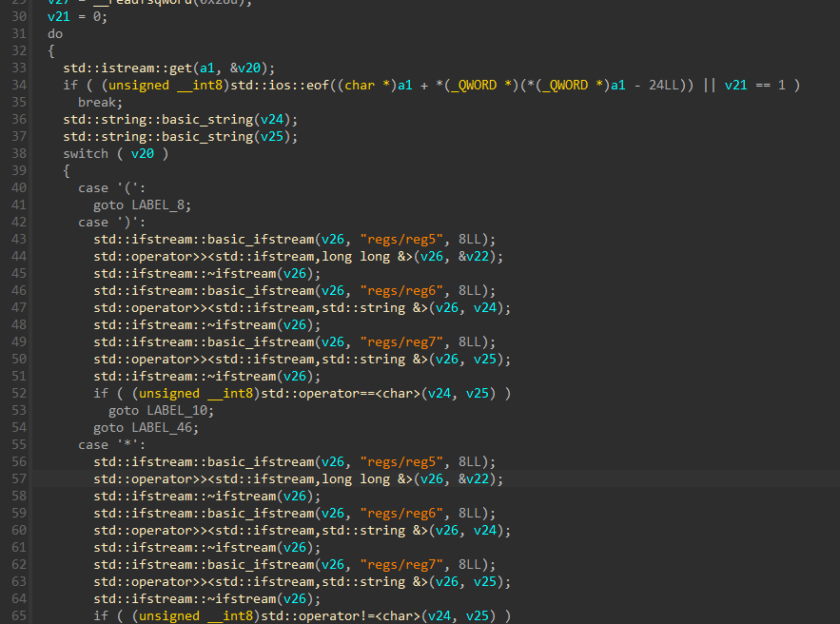The width and height of the screenshot is (840, 624).
Task: Click line number 57 in gutter
Action: [19, 479]
